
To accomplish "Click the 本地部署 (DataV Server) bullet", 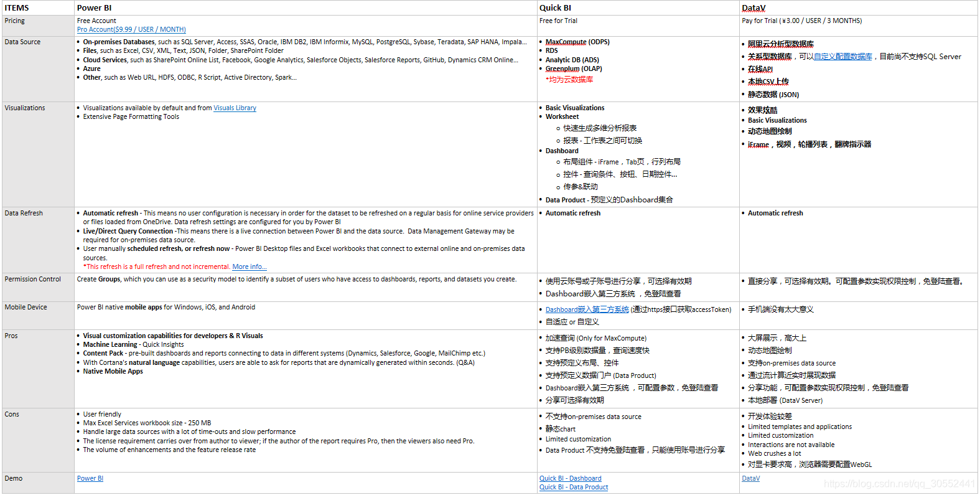I will coord(785,400).
